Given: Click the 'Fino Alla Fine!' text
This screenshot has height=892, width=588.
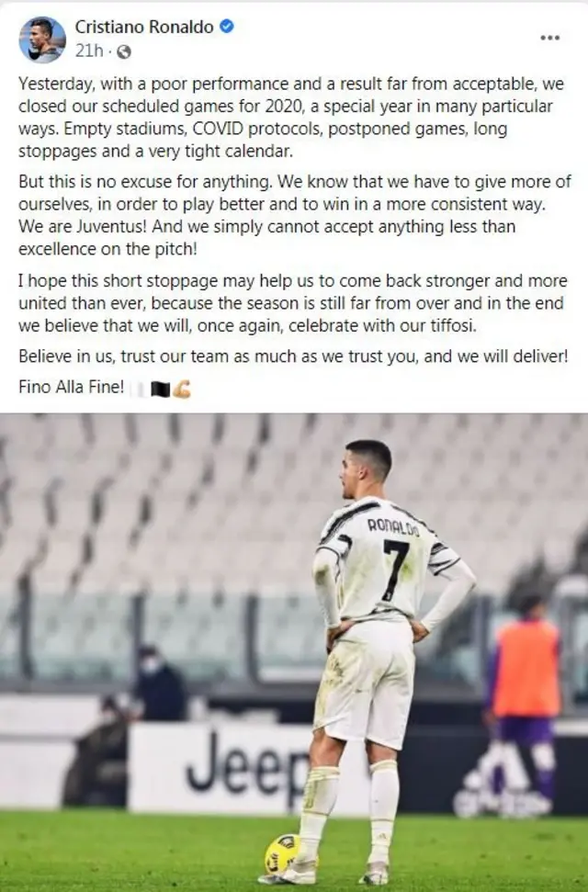Looking at the screenshot, I should tap(71, 387).
